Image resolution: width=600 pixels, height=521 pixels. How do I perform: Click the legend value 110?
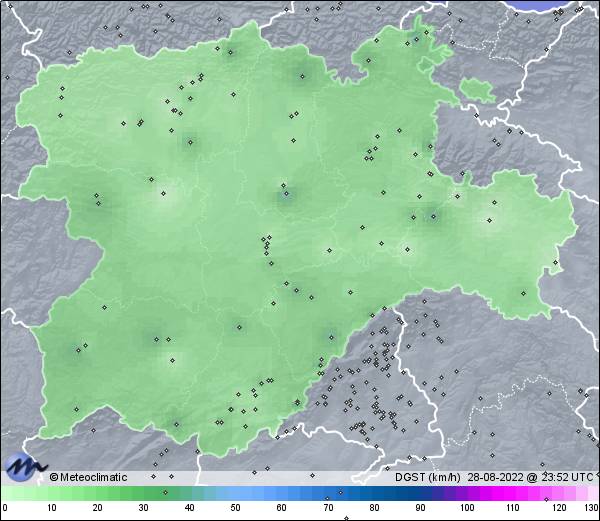point(513,508)
